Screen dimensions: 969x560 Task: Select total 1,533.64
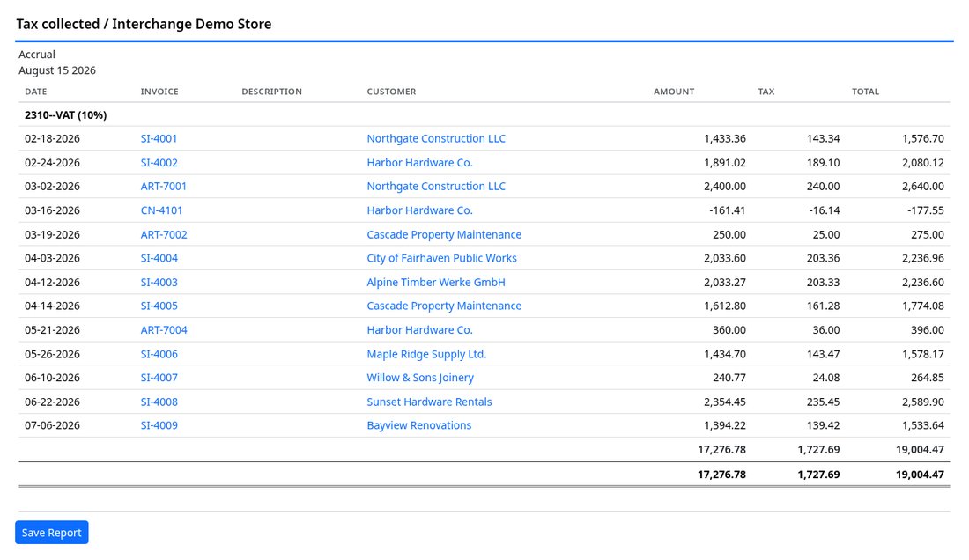tap(923, 424)
